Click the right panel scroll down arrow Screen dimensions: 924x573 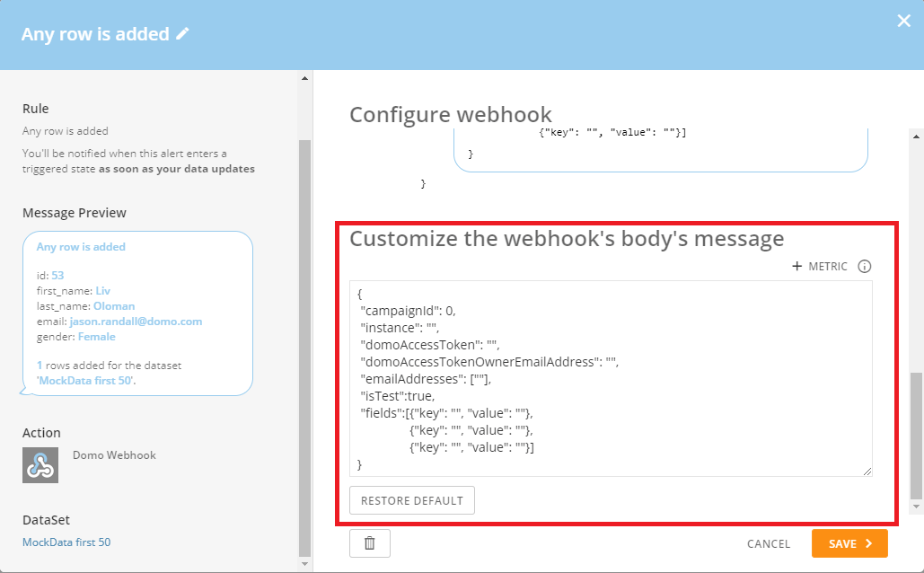[916, 507]
